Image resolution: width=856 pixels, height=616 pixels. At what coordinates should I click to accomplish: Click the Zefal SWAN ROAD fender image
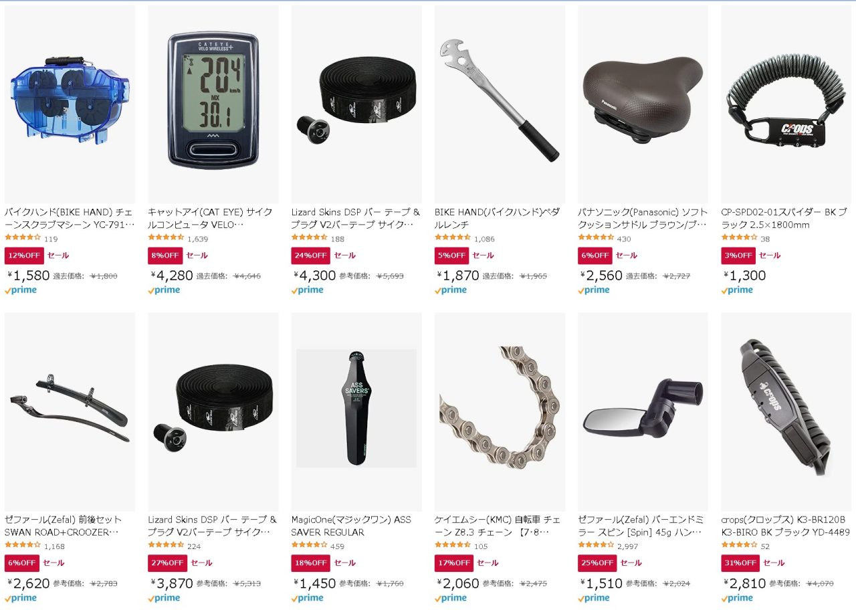[x=70, y=412]
